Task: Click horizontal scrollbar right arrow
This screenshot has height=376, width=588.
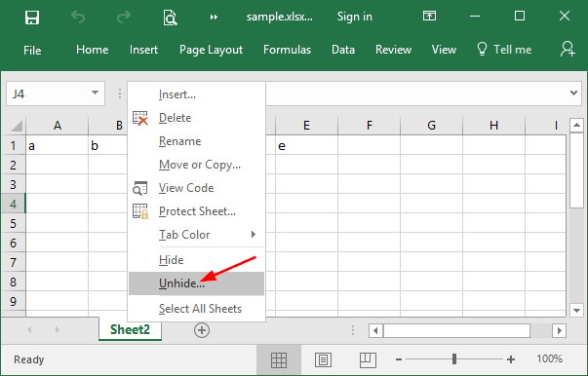Action: (559, 330)
